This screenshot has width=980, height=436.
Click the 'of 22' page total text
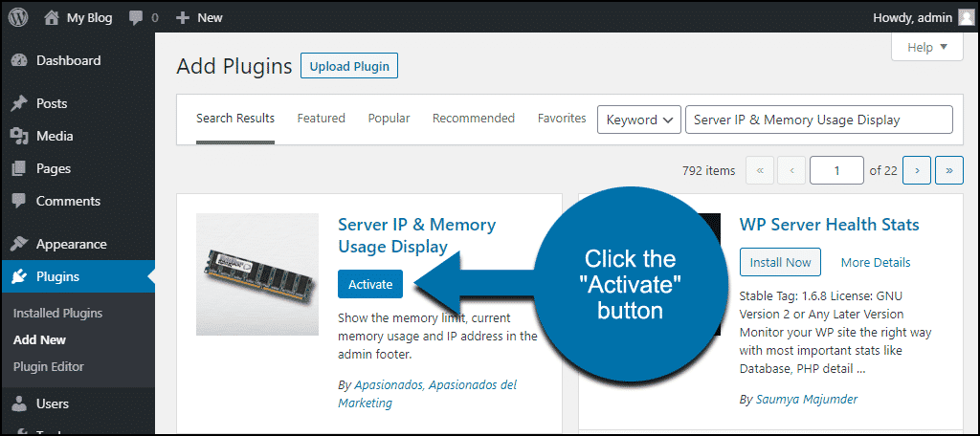coord(883,170)
